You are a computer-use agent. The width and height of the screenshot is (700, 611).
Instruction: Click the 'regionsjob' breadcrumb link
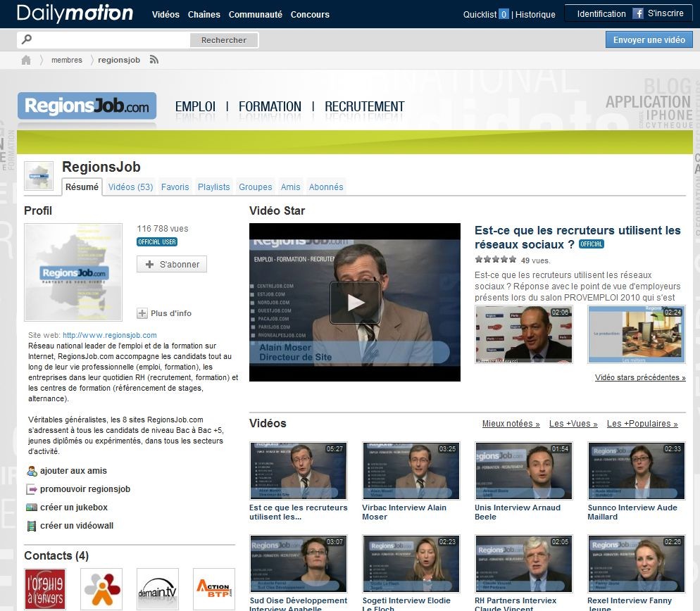(119, 60)
